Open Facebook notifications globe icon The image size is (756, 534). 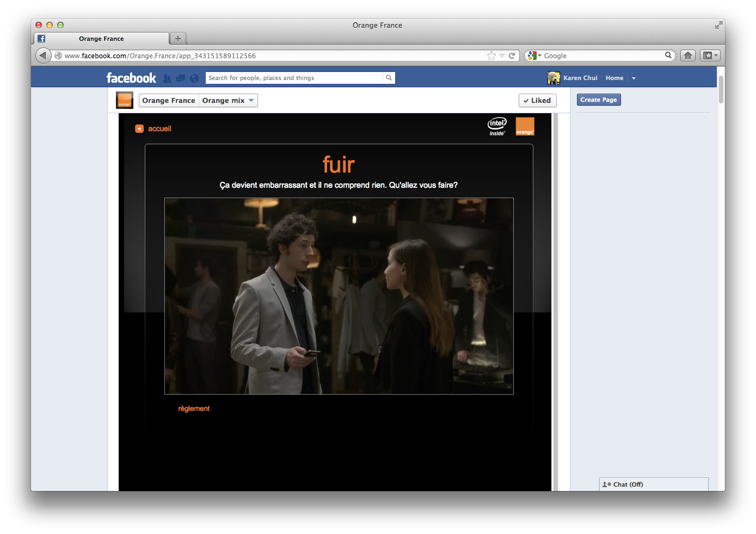pyautogui.click(x=194, y=78)
